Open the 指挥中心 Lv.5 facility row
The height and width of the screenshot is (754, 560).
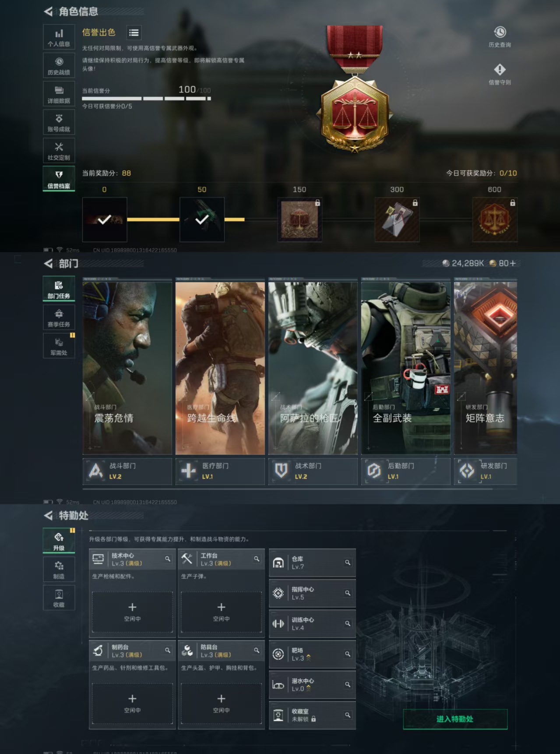[312, 593]
